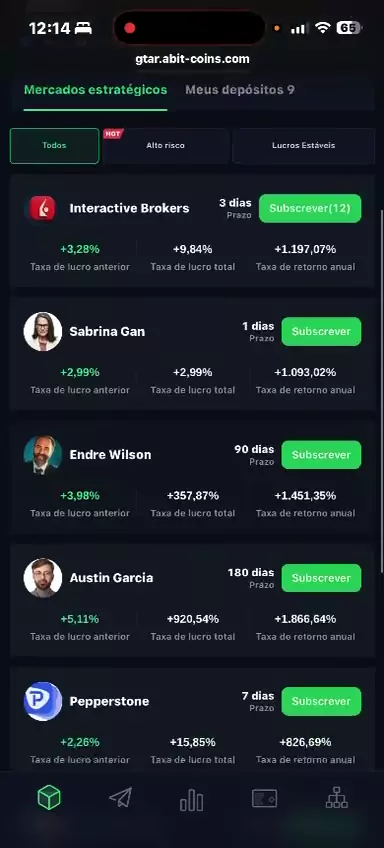Select the Alto risco filter
The width and height of the screenshot is (384, 848).
(x=165, y=145)
